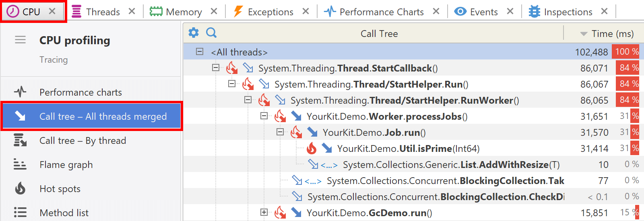Viewport: 644px width, 221px height.
Task: Click the Method list icon
Action: coord(20,212)
